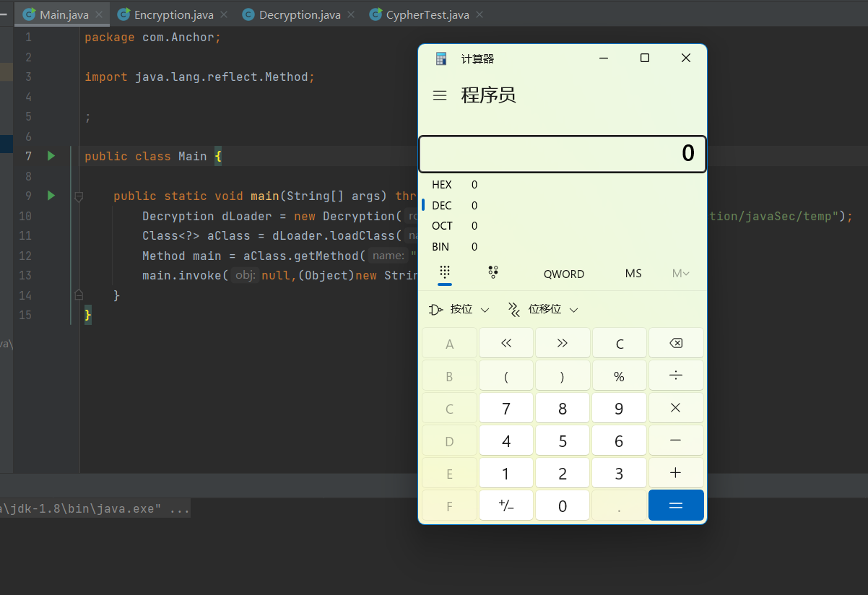
Task: Click the MS memory store button
Action: point(633,274)
